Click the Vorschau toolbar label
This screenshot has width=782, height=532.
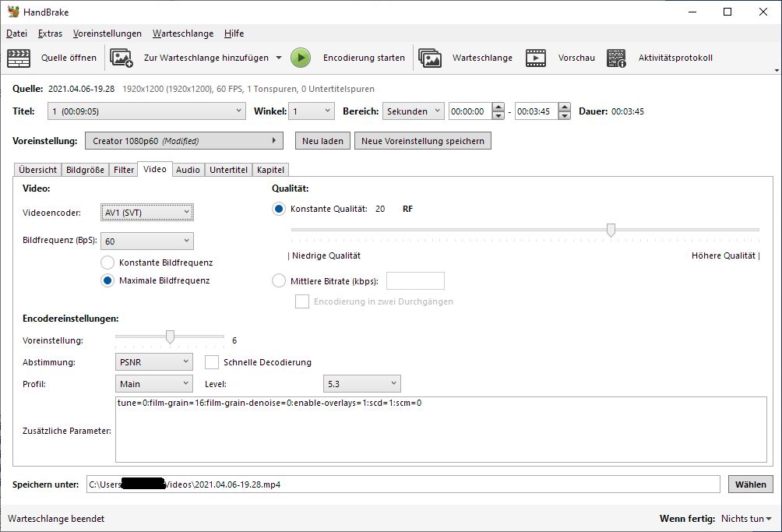[x=576, y=58]
